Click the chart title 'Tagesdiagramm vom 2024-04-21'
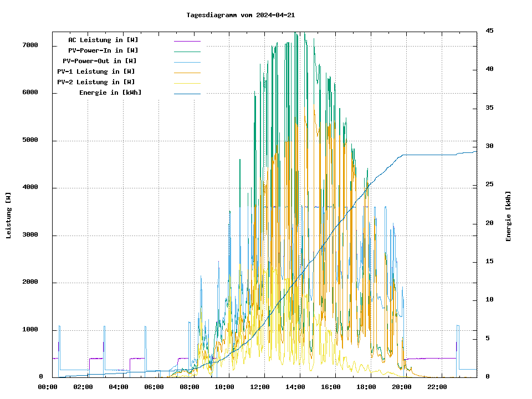This screenshot has width=532, height=399. [x=241, y=16]
